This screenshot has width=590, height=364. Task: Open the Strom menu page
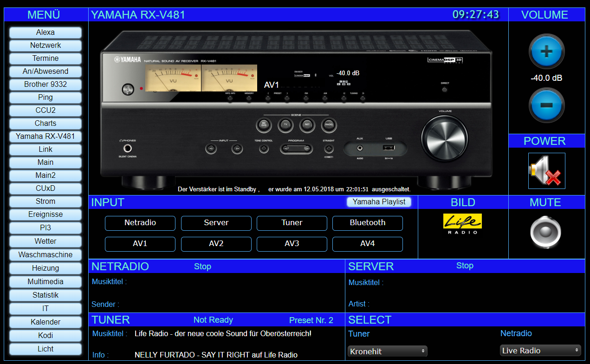pyautogui.click(x=45, y=201)
